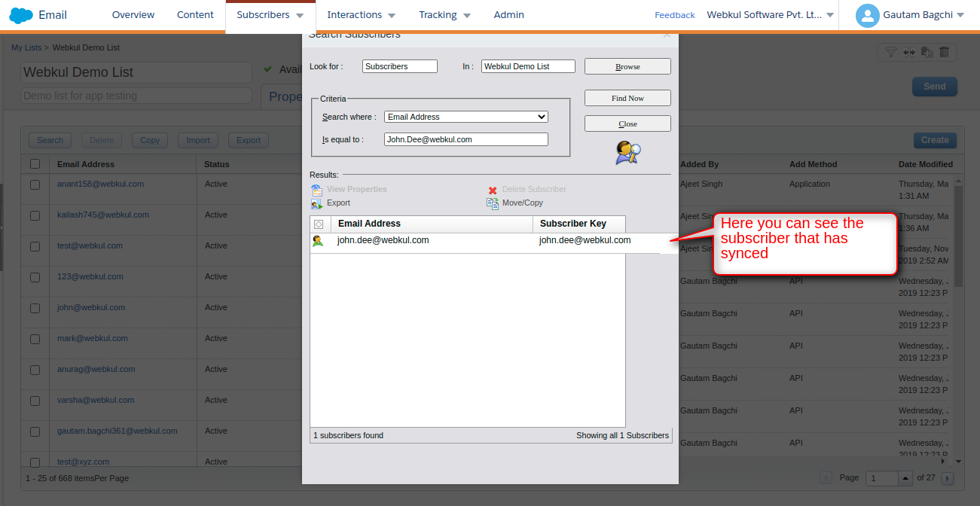Open the Overview tab
The image size is (980, 506).
tap(133, 15)
